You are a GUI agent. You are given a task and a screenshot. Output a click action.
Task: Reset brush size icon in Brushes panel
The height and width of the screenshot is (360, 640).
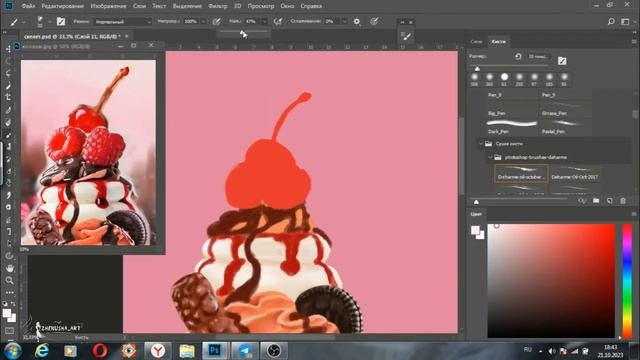[518, 56]
